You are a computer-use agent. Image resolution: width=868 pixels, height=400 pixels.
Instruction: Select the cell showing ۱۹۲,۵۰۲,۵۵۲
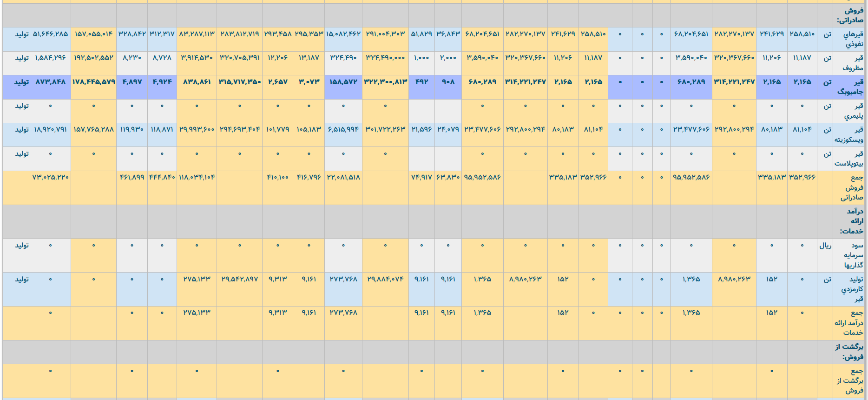point(93,58)
